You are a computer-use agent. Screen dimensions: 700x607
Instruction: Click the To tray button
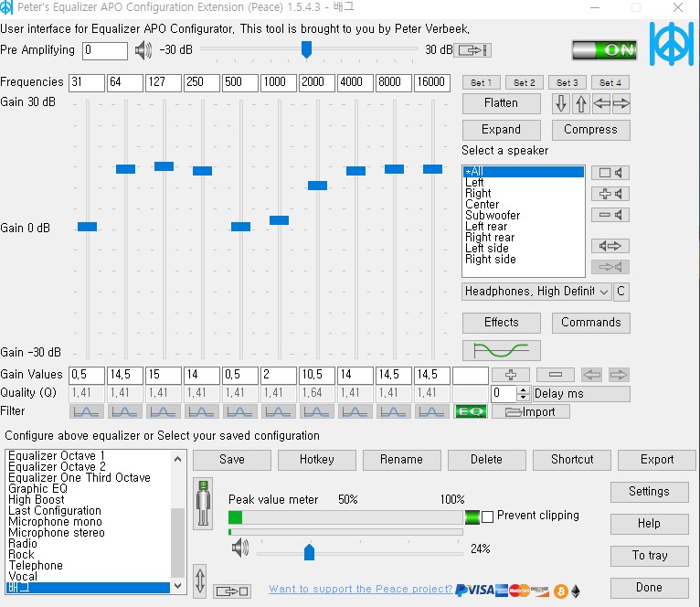point(649,556)
